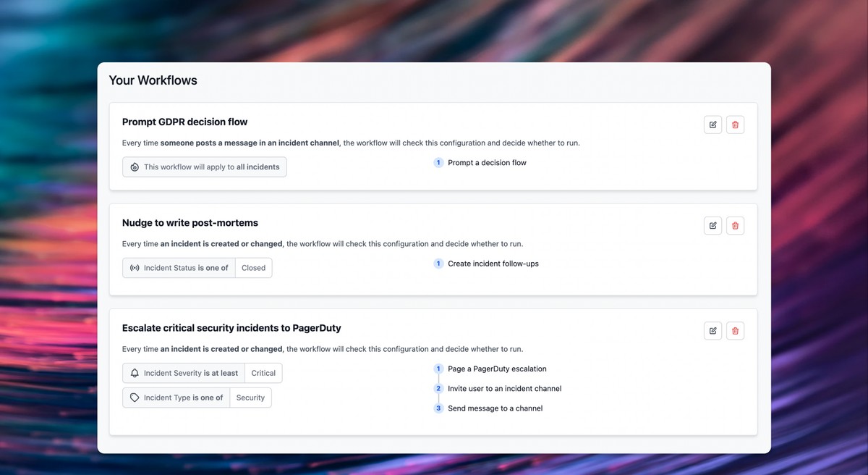This screenshot has width=868, height=475.
Task: Click the delete trash icon for Prompt GDPR decision flow
Action: (735, 125)
